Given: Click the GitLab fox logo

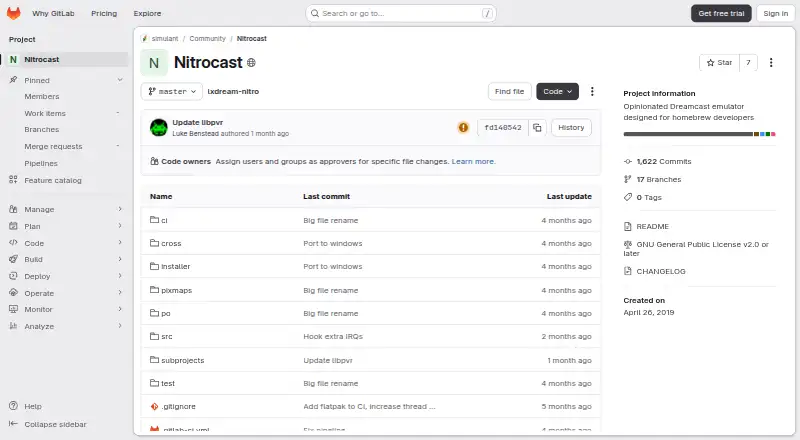Looking at the screenshot, I should 14,13.
